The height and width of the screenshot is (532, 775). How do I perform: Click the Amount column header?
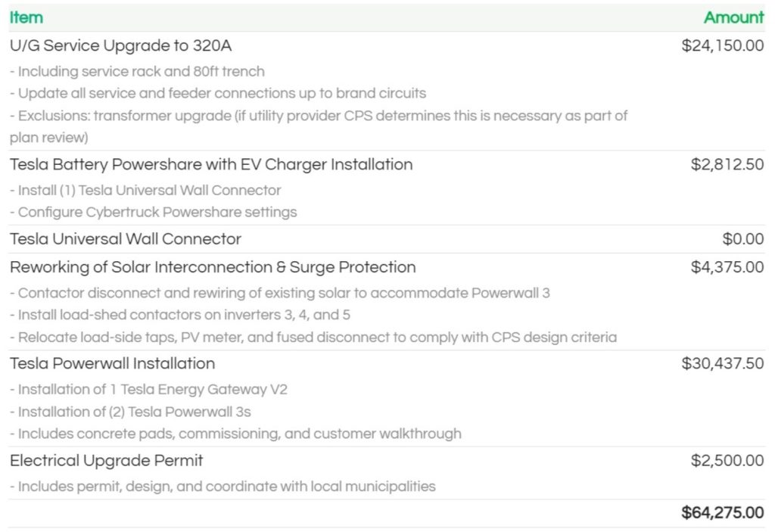733,17
